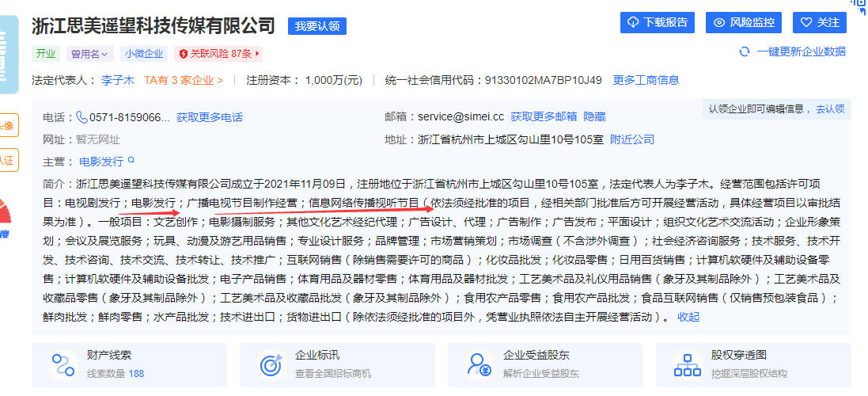Open 关联风险 87条 risk tag

point(218,54)
